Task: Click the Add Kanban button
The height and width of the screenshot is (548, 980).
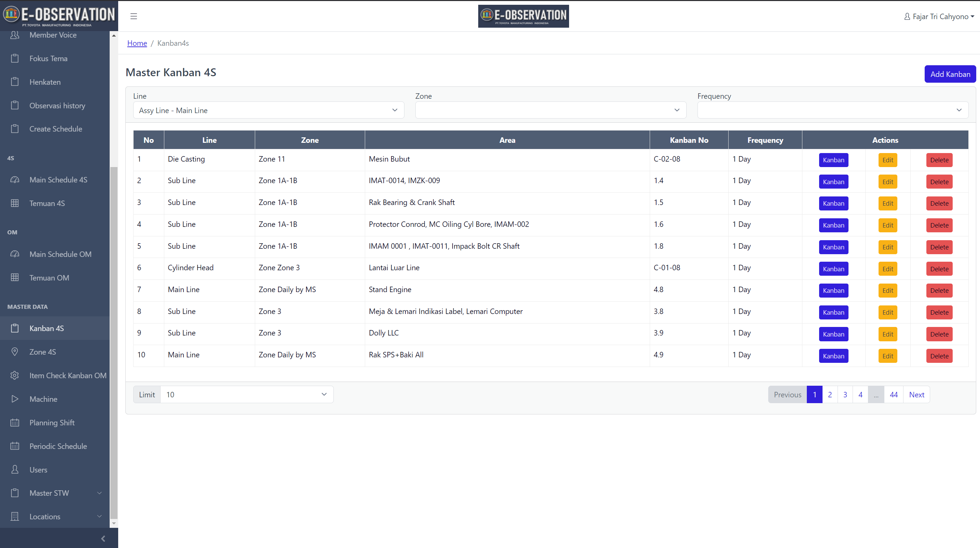Action: click(x=950, y=74)
